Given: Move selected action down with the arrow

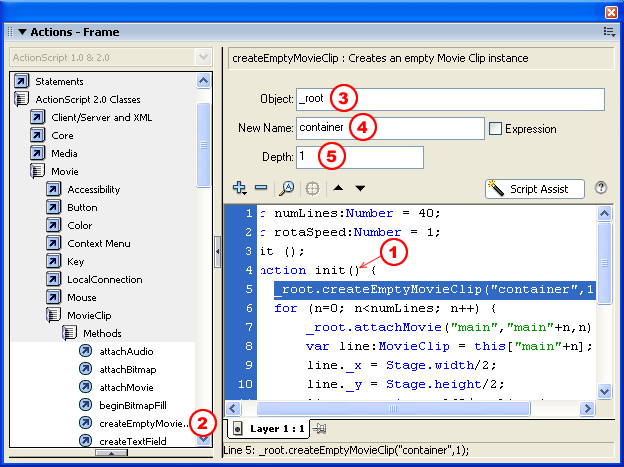Looking at the screenshot, I should [x=360, y=188].
